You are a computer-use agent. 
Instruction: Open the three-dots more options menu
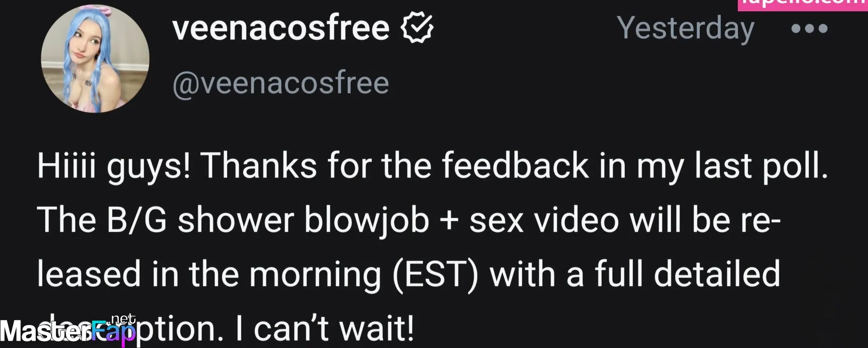(809, 29)
